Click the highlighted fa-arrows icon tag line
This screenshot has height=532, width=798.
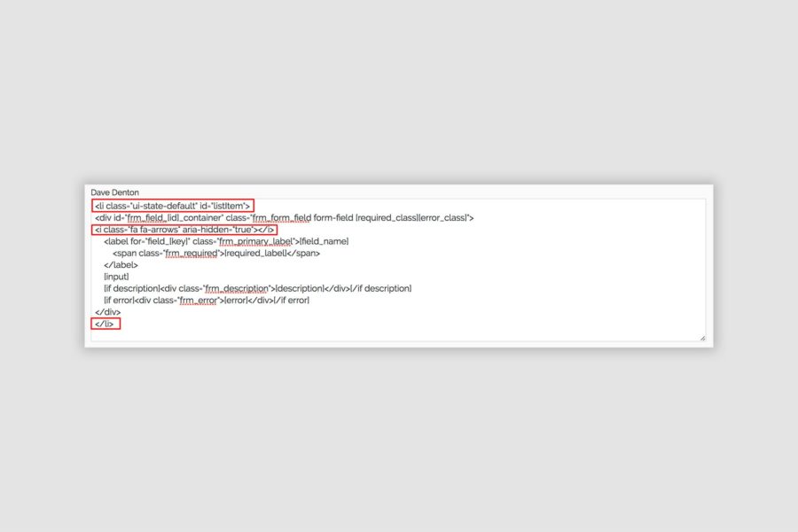[x=184, y=230]
